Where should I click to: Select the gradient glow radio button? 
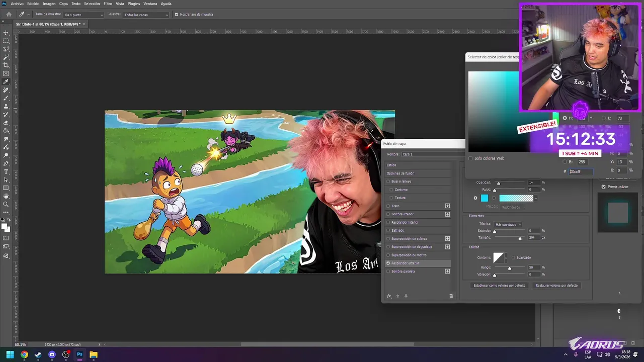[494, 198]
